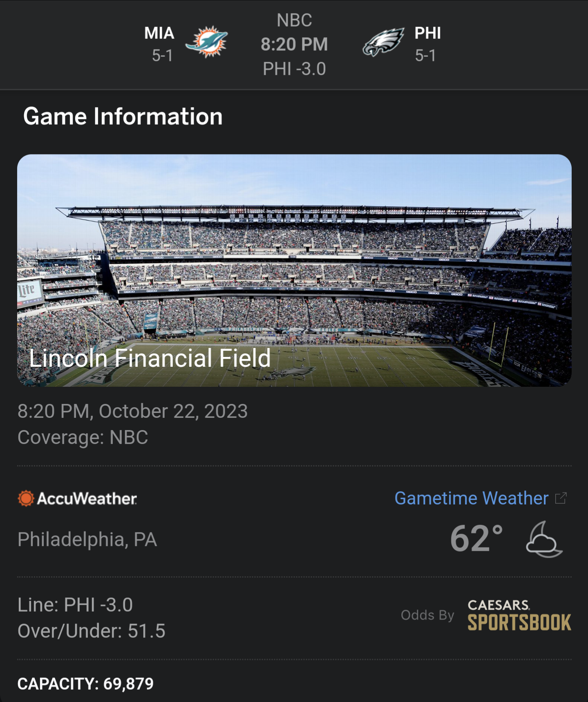Click the external link icon beside Gametime Weather
Image resolution: width=588 pixels, height=702 pixels.
click(561, 498)
